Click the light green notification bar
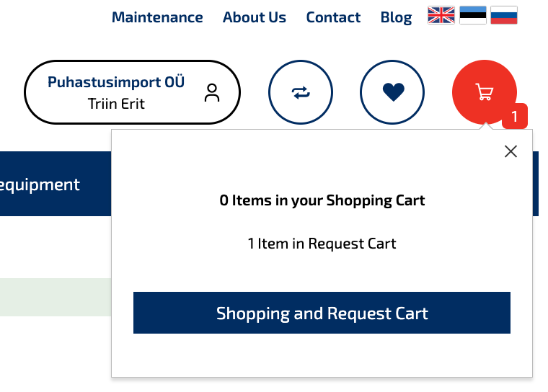The width and height of the screenshot is (548, 392). (56, 298)
